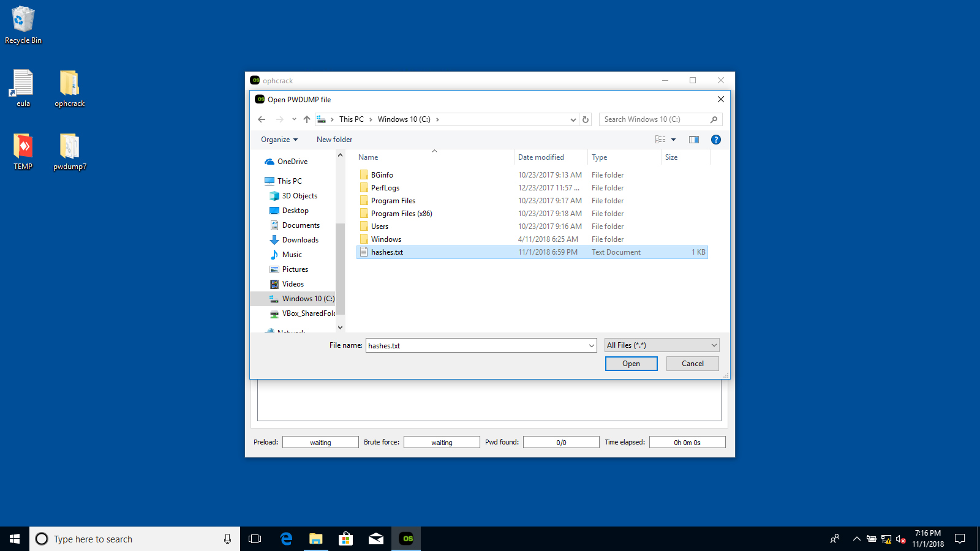Open Videos in navigation pane
Viewport: 980px width, 551px height.
point(287,284)
